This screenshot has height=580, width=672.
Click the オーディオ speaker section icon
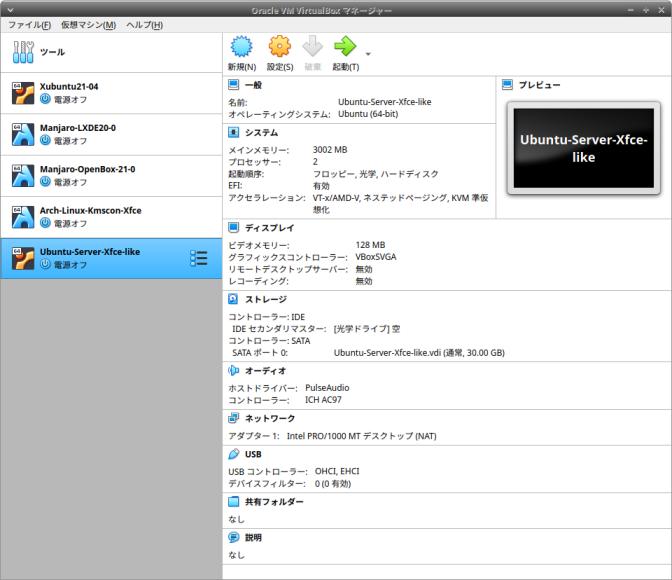pos(234,370)
